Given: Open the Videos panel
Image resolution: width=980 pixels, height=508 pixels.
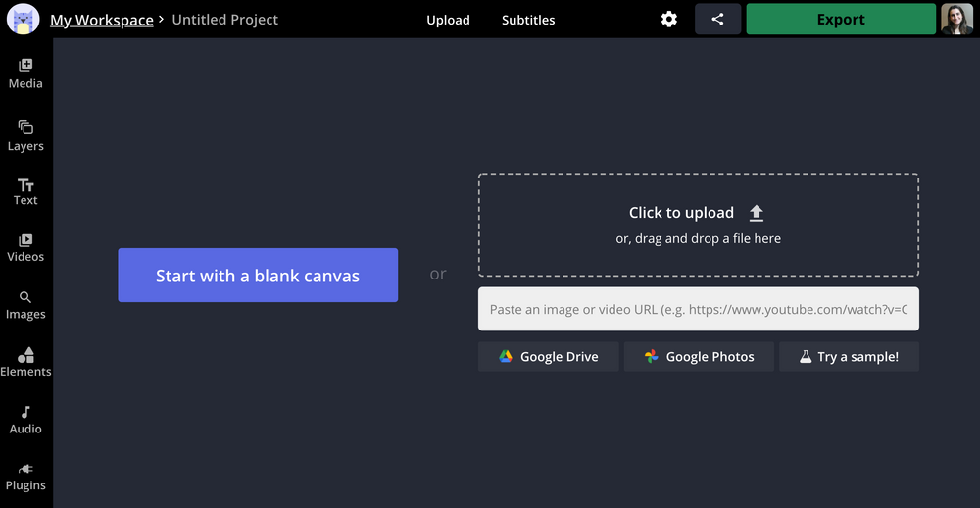Looking at the screenshot, I should click(x=25, y=247).
